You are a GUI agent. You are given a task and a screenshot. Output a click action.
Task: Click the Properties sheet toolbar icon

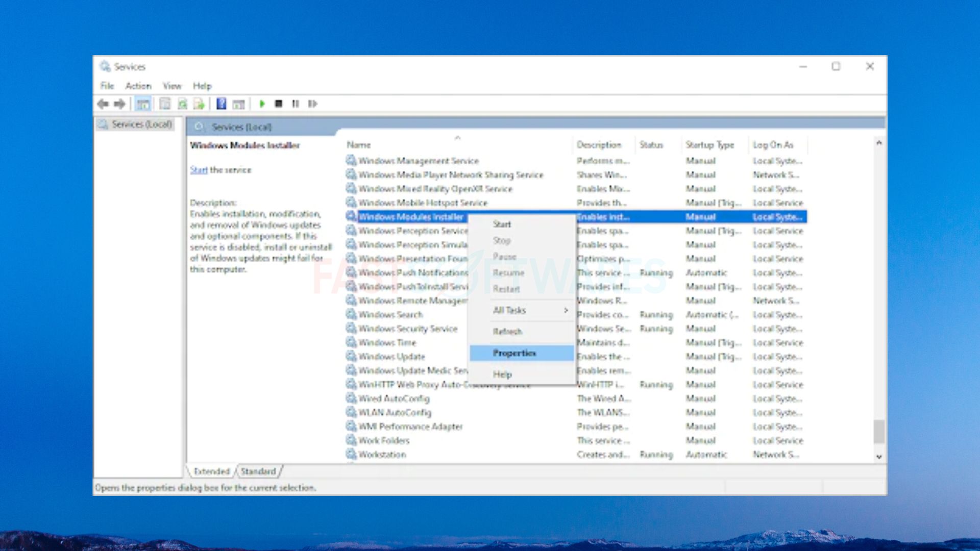point(165,104)
